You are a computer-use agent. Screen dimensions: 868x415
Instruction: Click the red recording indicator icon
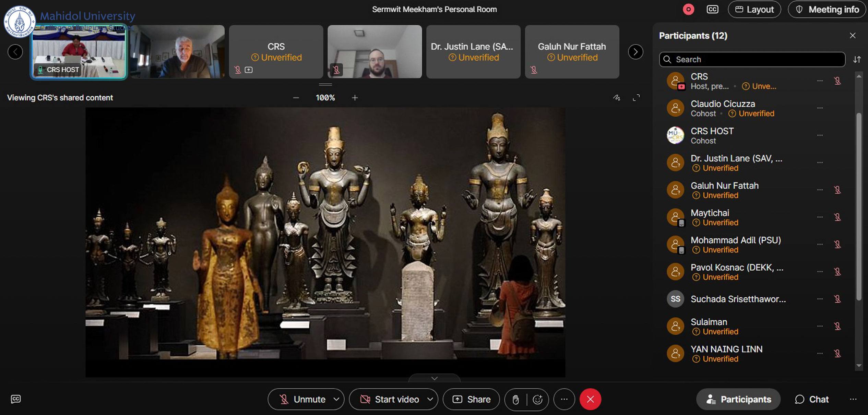coord(688,9)
